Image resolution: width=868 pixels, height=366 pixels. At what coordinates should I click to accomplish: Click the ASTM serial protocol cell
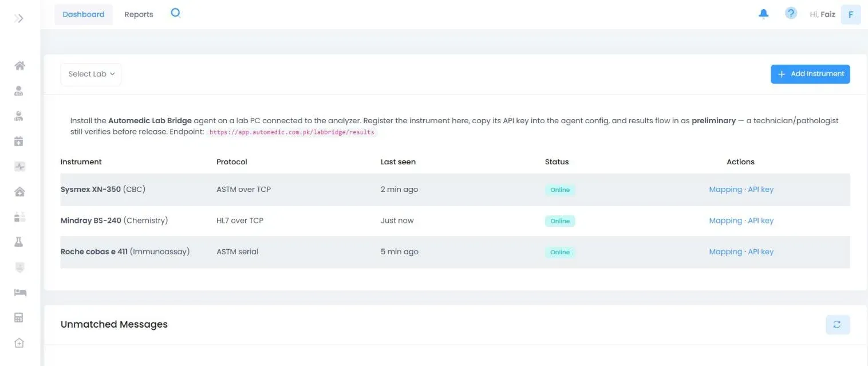coord(238,251)
